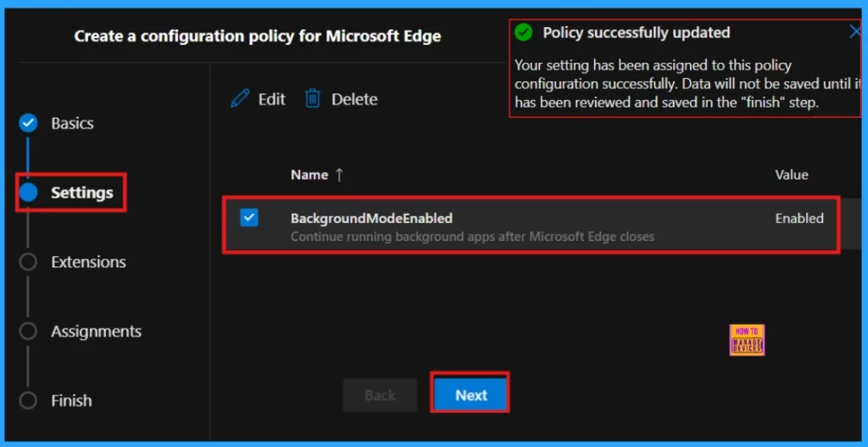This screenshot has width=868, height=447.
Task: Uncheck the BackgroundModeEnabled checkbox
Action: point(249,218)
